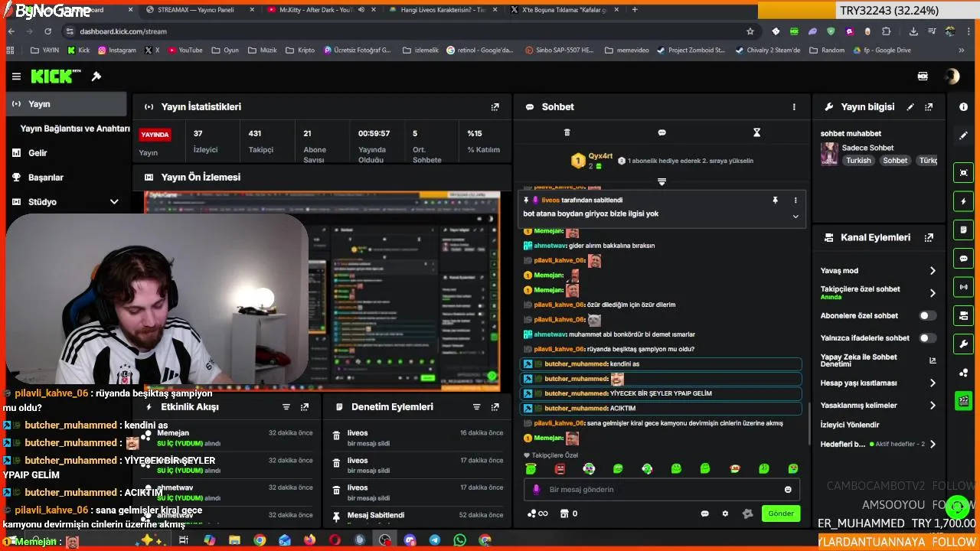Click the Sadece Sohbet category thumbnail

(x=829, y=154)
